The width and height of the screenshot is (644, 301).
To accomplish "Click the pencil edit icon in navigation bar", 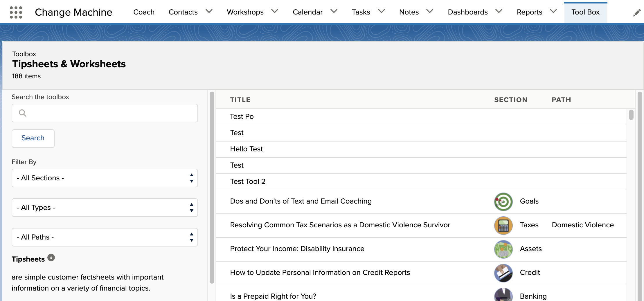I will tap(637, 13).
